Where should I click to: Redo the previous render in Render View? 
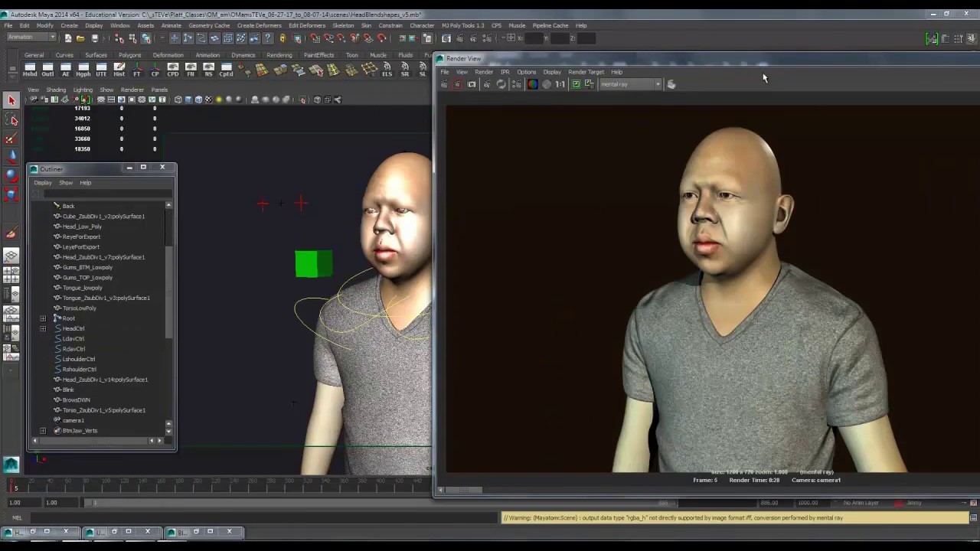(459, 84)
